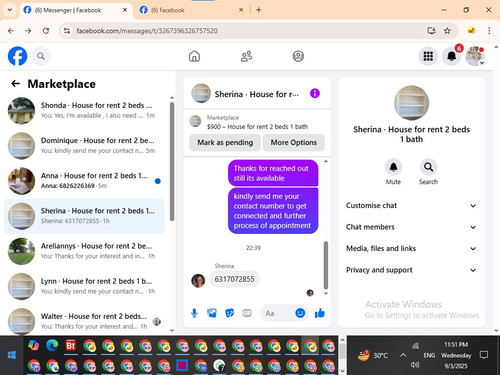
Task: Click the Facebook logo icon
Action: coord(17,56)
